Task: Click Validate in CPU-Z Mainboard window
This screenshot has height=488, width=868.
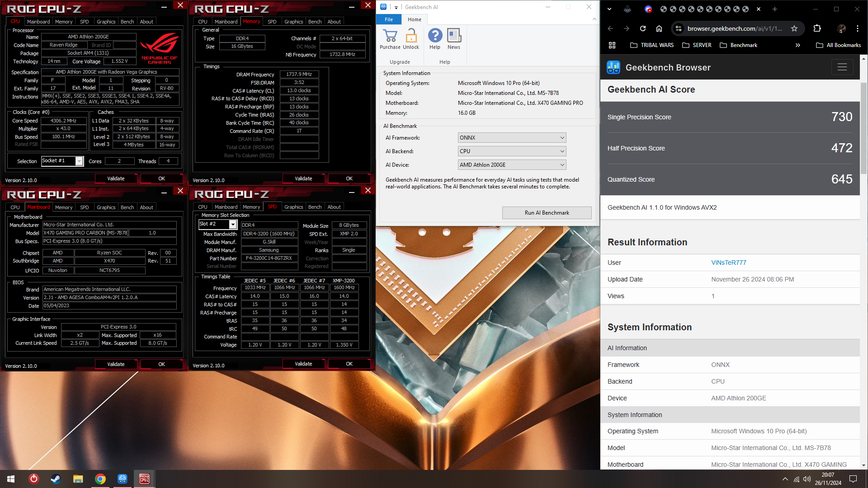Action: click(116, 364)
